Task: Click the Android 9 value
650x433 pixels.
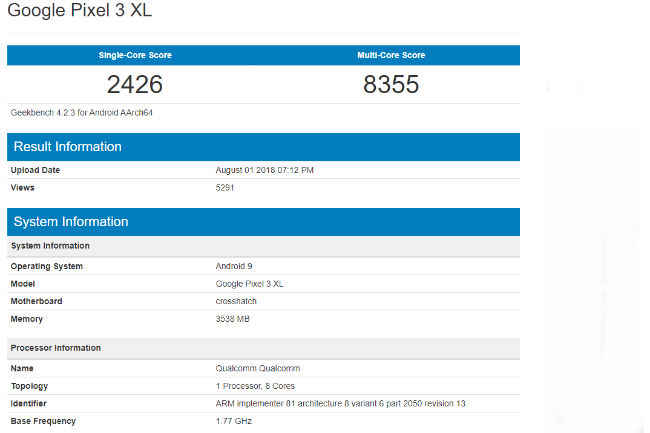Action: [234, 266]
